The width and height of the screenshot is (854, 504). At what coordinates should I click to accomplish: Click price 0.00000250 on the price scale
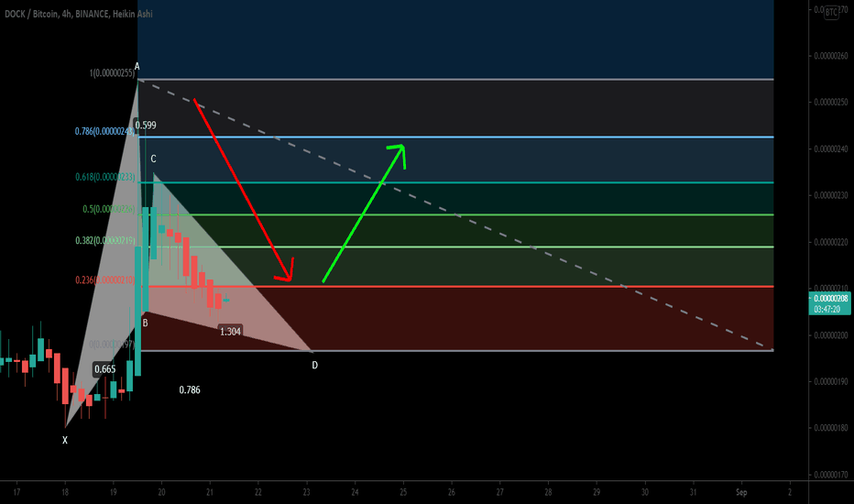830,103
